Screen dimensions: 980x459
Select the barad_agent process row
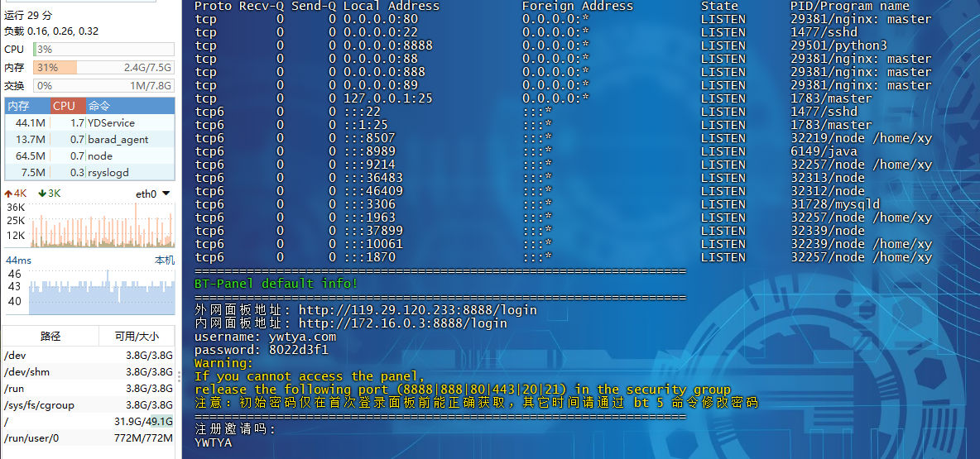click(90, 139)
